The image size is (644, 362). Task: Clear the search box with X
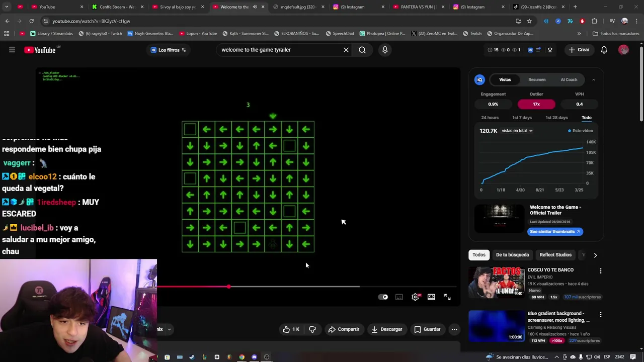coord(346,50)
